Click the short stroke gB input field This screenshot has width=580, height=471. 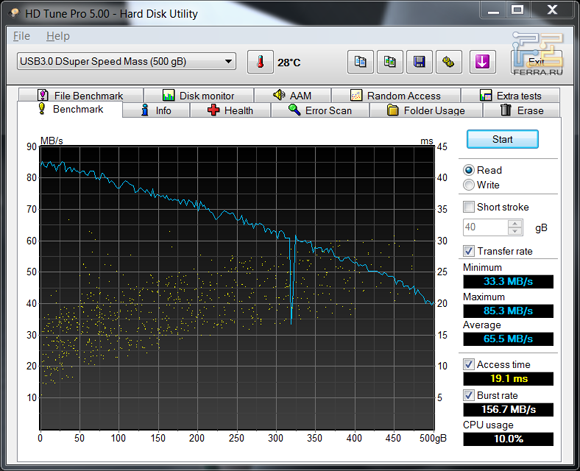tap(486, 227)
